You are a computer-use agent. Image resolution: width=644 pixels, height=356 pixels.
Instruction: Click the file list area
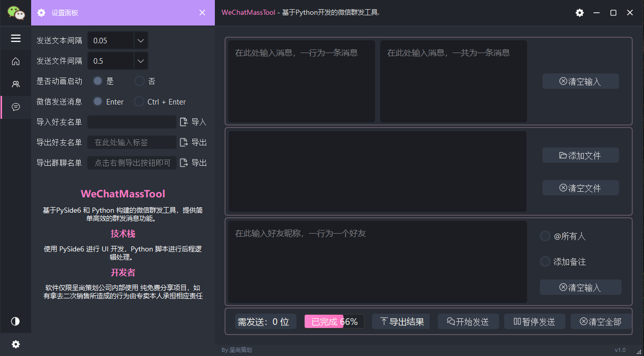(x=378, y=171)
